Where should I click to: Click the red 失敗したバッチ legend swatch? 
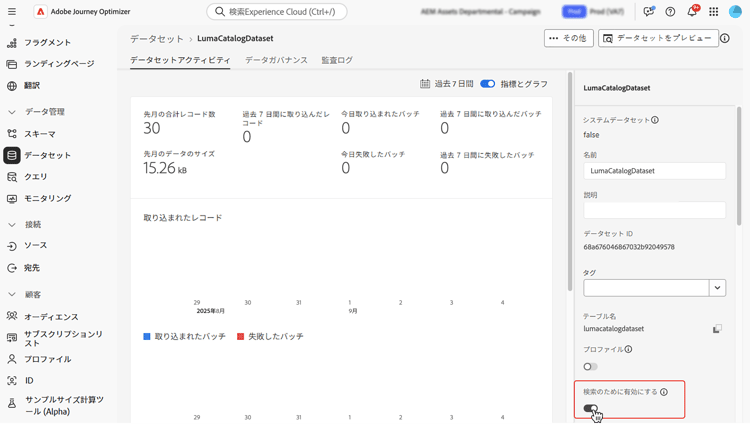point(241,337)
